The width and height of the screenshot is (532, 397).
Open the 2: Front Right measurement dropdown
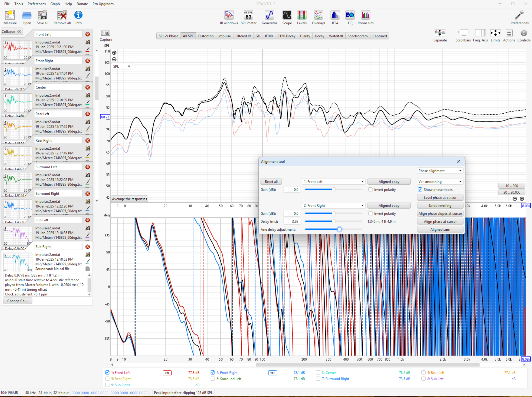click(333, 205)
